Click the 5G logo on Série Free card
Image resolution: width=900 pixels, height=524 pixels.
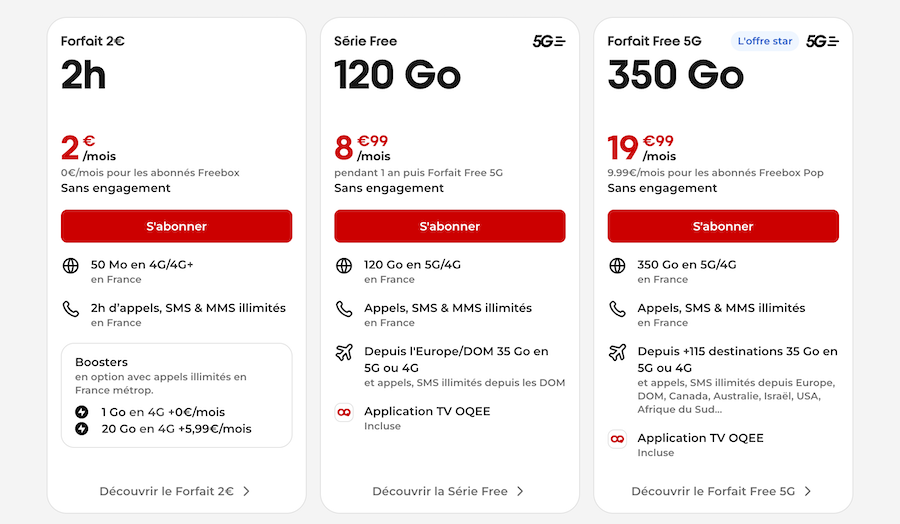coord(549,41)
